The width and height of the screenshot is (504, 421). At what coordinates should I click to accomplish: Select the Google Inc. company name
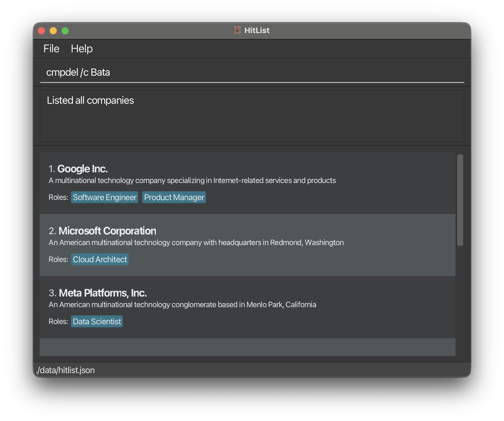pyautogui.click(x=83, y=169)
